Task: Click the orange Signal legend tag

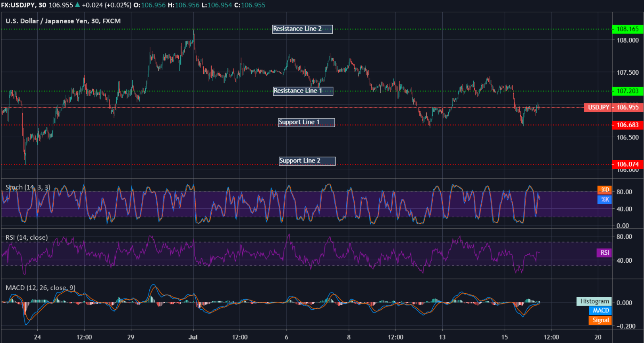Action: pyautogui.click(x=600, y=320)
